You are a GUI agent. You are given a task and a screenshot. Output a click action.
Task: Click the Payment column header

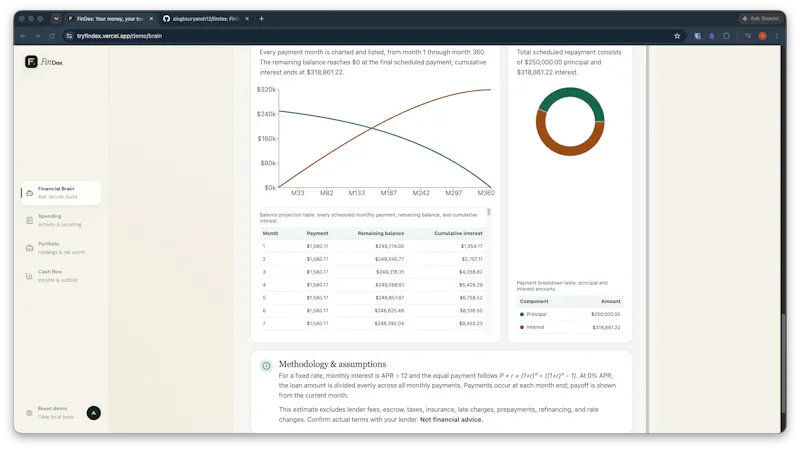click(317, 233)
